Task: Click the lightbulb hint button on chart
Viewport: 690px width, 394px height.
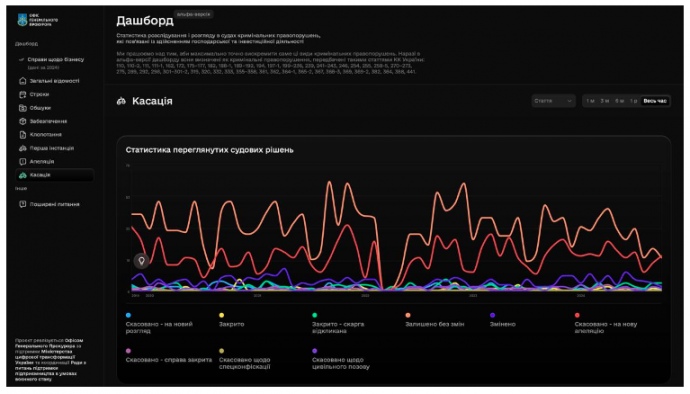Action: point(142,261)
